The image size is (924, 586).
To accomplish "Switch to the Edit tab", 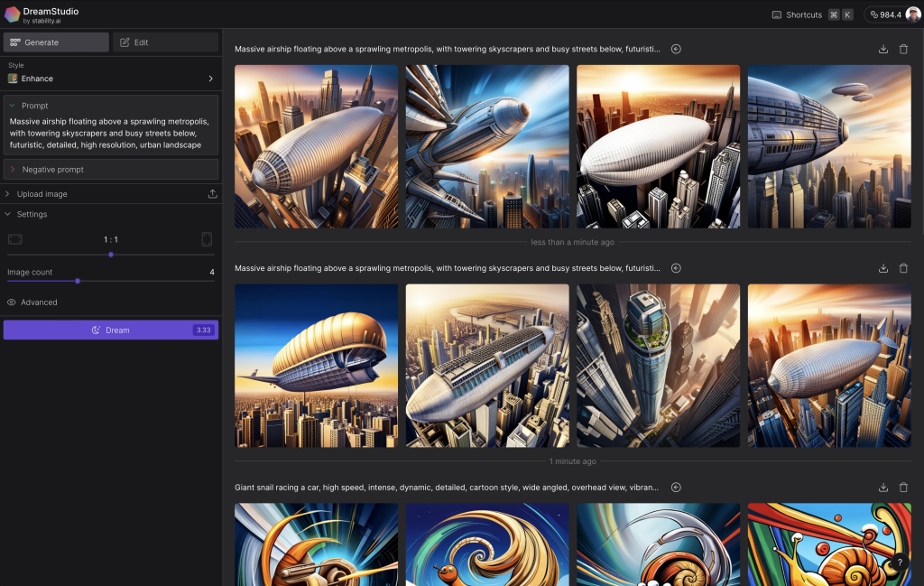I will pyautogui.click(x=166, y=42).
